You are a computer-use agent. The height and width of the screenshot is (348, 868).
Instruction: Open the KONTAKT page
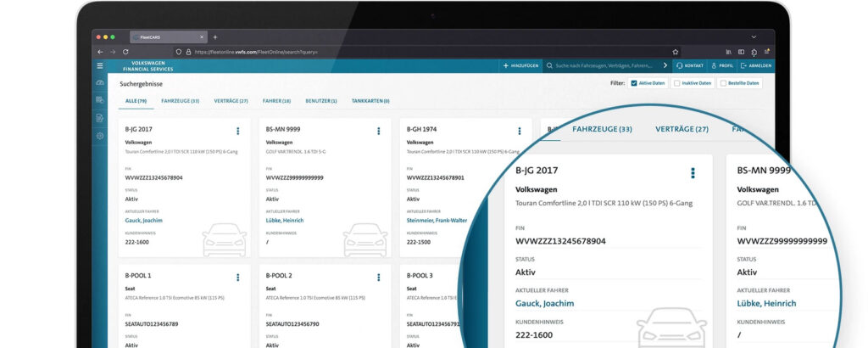tap(690, 65)
